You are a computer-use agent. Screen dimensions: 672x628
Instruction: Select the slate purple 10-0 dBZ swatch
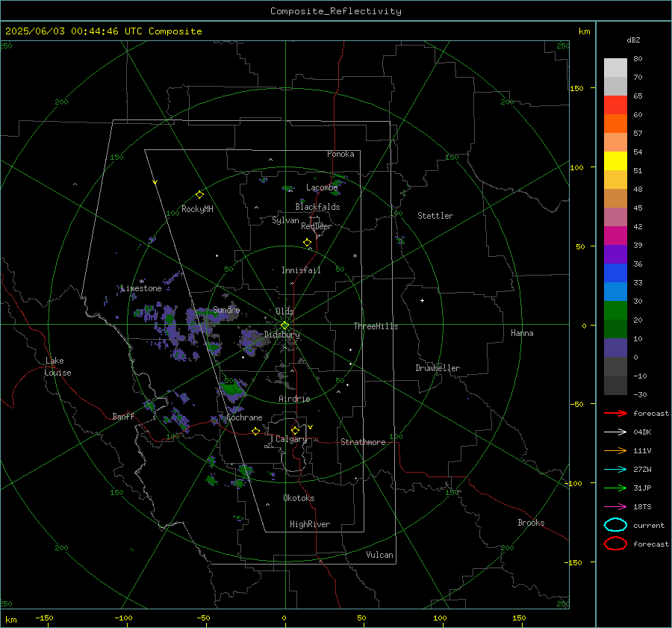pyautogui.click(x=615, y=348)
